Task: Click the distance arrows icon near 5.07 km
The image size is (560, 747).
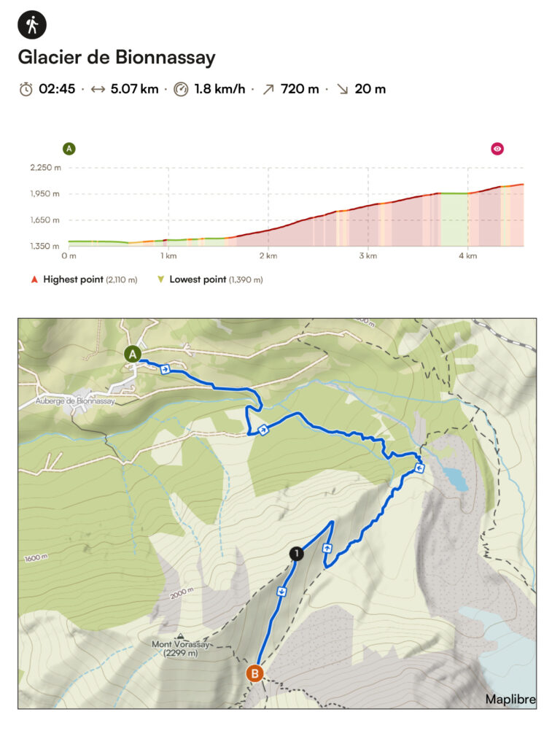Action: [x=98, y=89]
